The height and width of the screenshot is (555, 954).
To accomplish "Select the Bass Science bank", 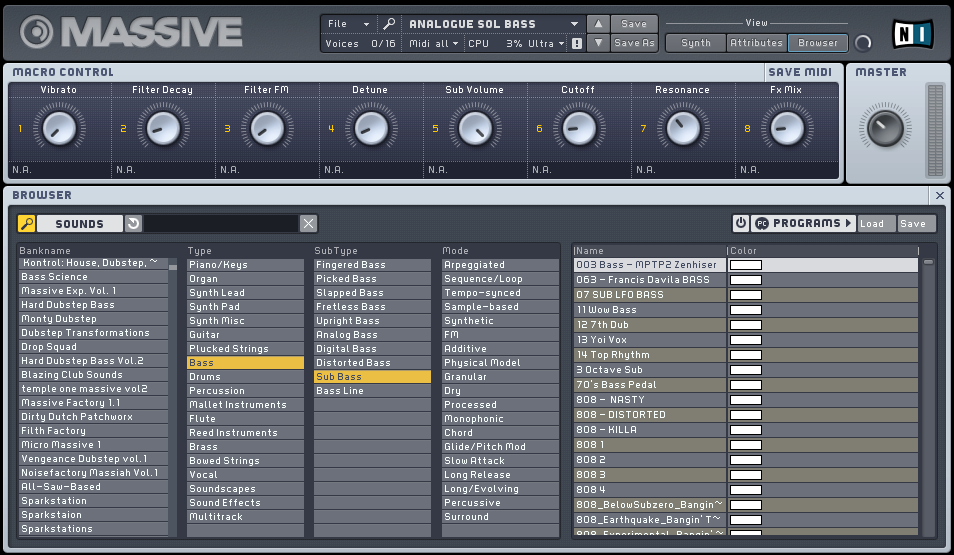I will tap(93, 277).
